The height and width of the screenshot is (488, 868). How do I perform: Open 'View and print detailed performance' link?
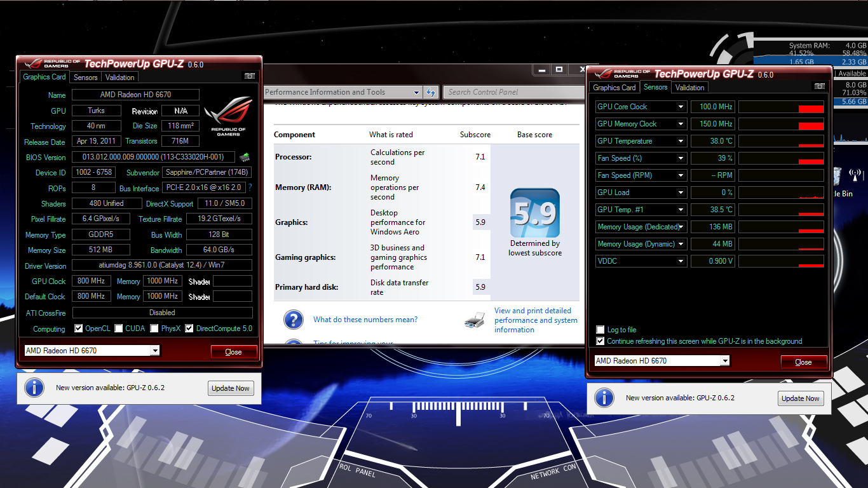(536, 320)
